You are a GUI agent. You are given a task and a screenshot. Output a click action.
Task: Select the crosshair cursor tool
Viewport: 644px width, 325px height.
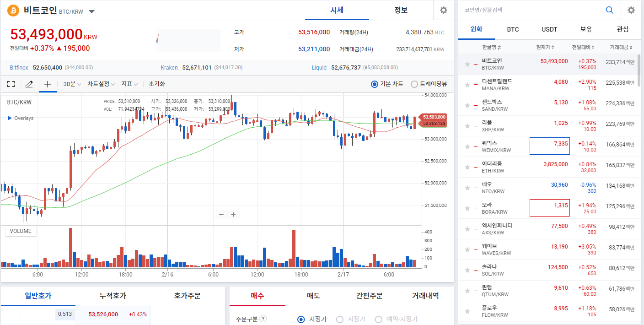[48, 84]
